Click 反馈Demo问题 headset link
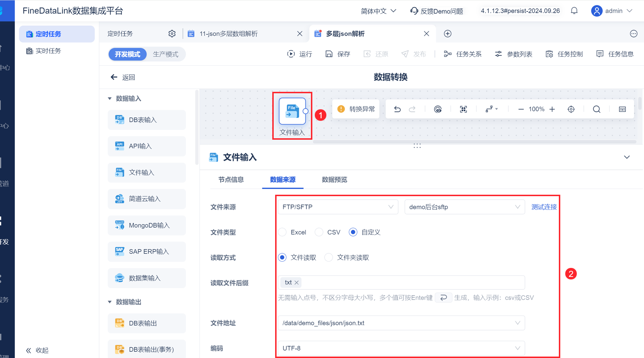The height and width of the screenshot is (358, 644). coord(436,11)
